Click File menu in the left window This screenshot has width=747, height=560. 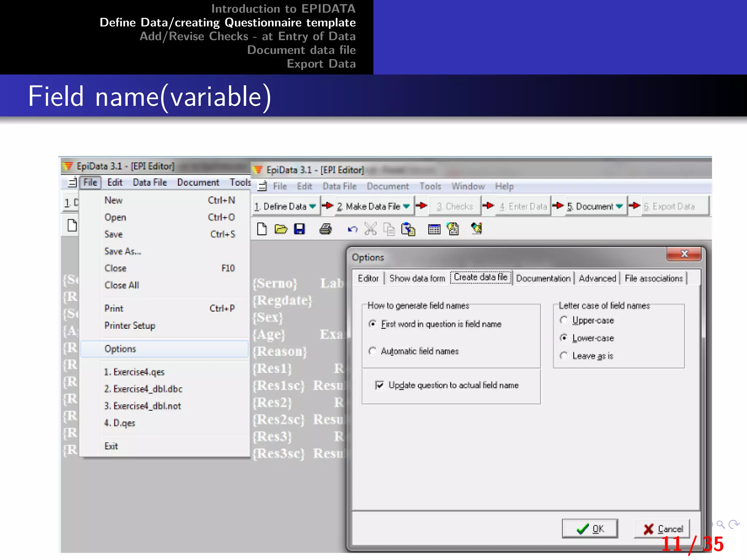pos(90,182)
